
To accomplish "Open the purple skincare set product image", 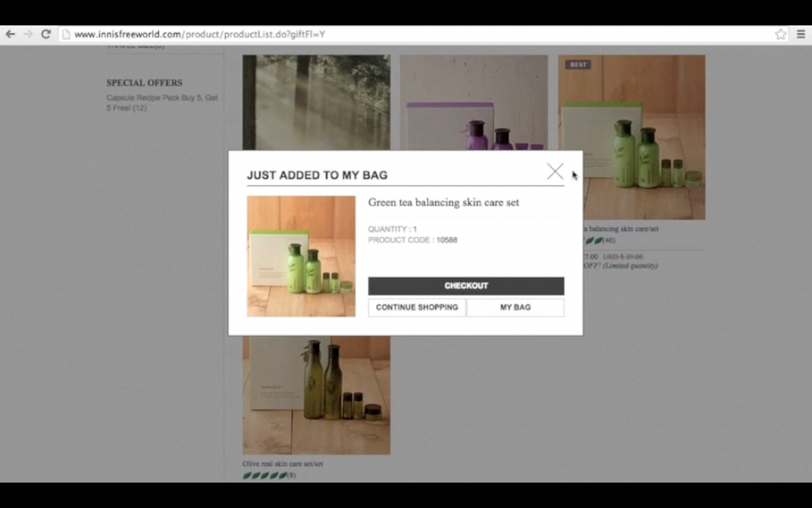I will pos(474,104).
